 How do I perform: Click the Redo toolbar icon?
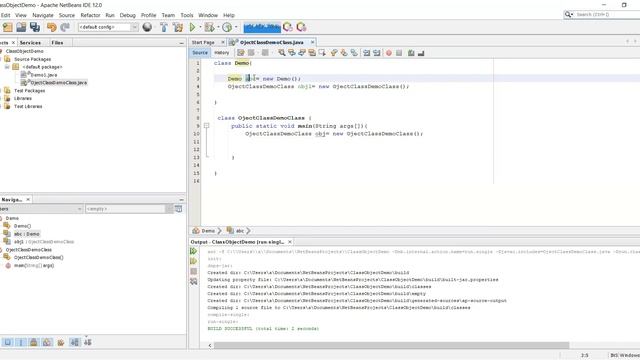pyautogui.click(x=65, y=27)
